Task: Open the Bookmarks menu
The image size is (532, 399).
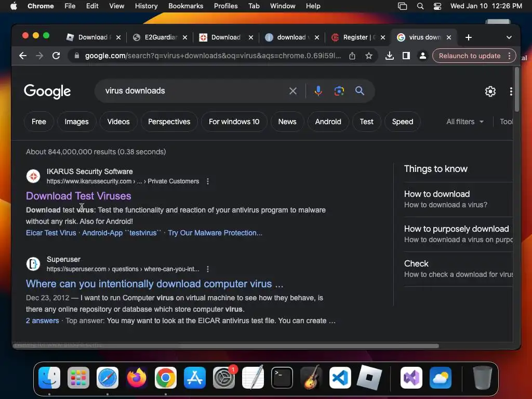Action: [185, 6]
